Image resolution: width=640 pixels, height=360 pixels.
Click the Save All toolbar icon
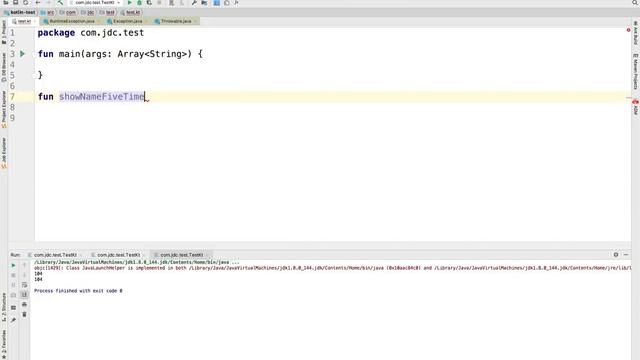pos(16,2)
